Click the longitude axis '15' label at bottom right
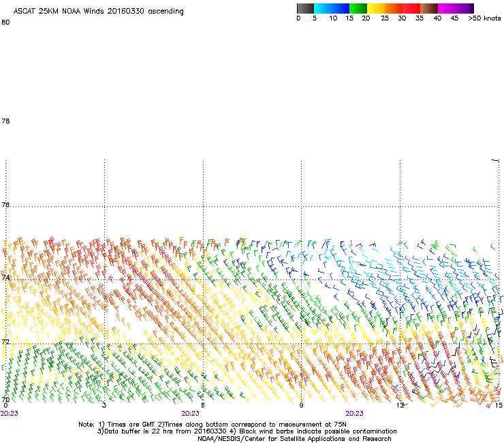This screenshot has height=443, width=504. tap(499, 406)
